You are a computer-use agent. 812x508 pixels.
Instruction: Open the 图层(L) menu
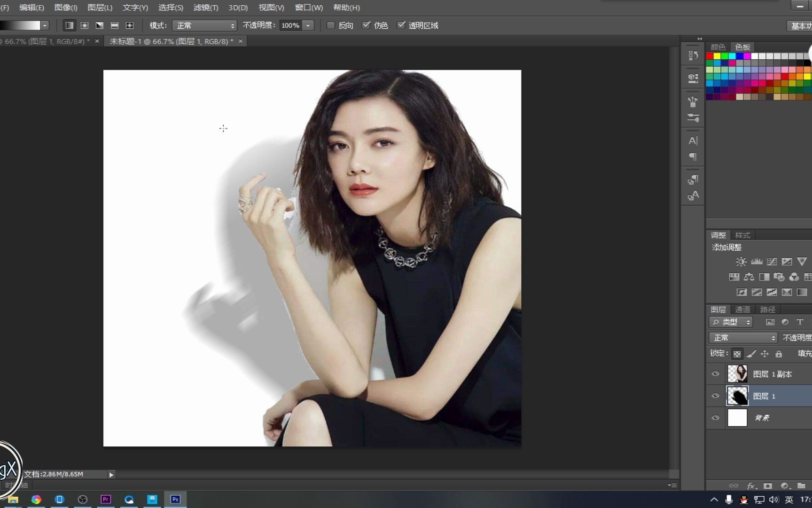coord(100,8)
